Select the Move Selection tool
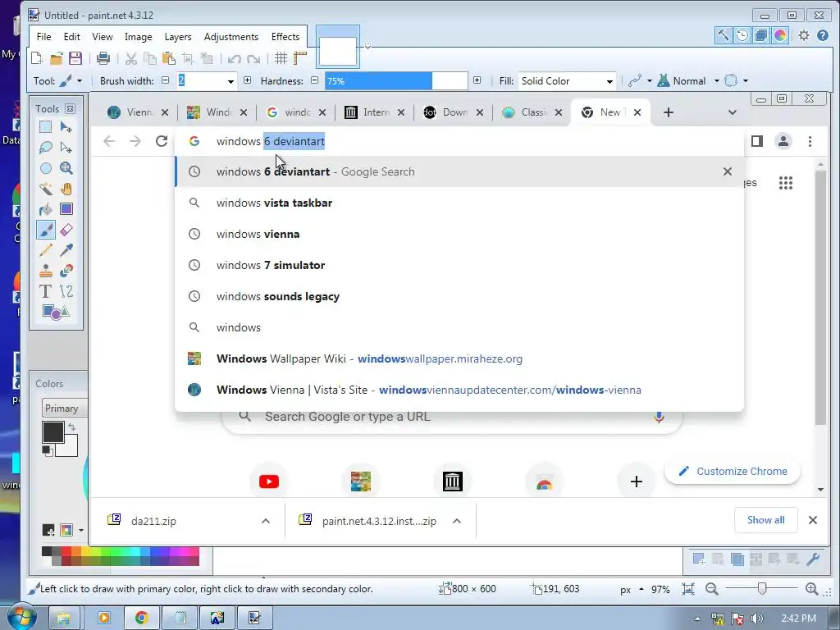This screenshot has height=630, width=840. (66, 148)
